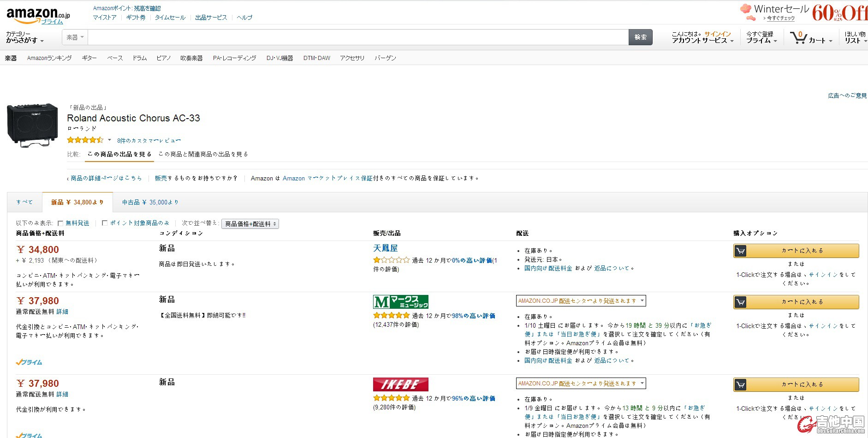868x438 pixels.
Task: Click into the search text field
Action: click(x=358, y=37)
